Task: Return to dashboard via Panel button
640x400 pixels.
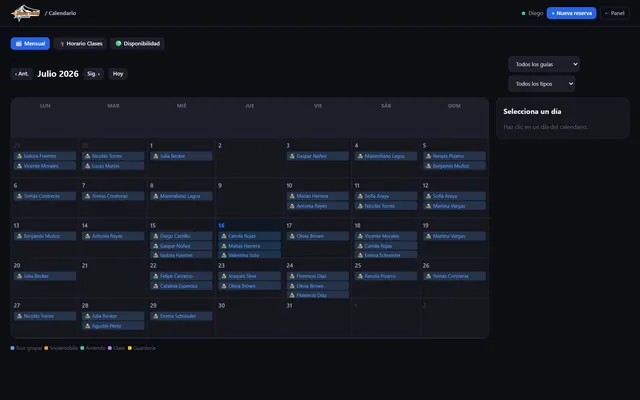Action: click(615, 13)
